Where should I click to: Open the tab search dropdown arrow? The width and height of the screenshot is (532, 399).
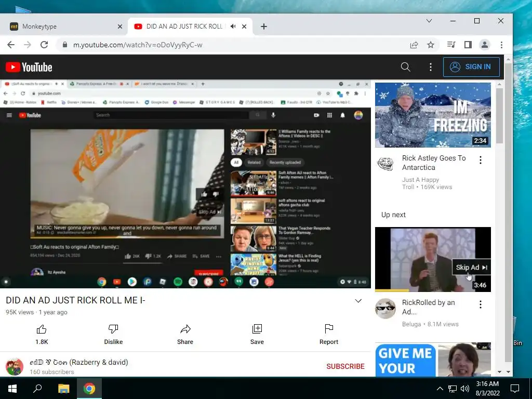point(429,21)
